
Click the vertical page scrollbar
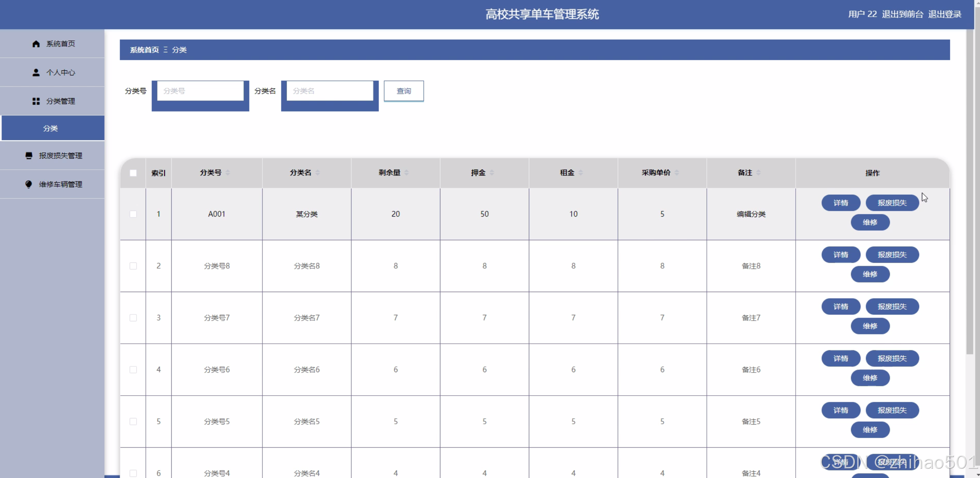970,192
